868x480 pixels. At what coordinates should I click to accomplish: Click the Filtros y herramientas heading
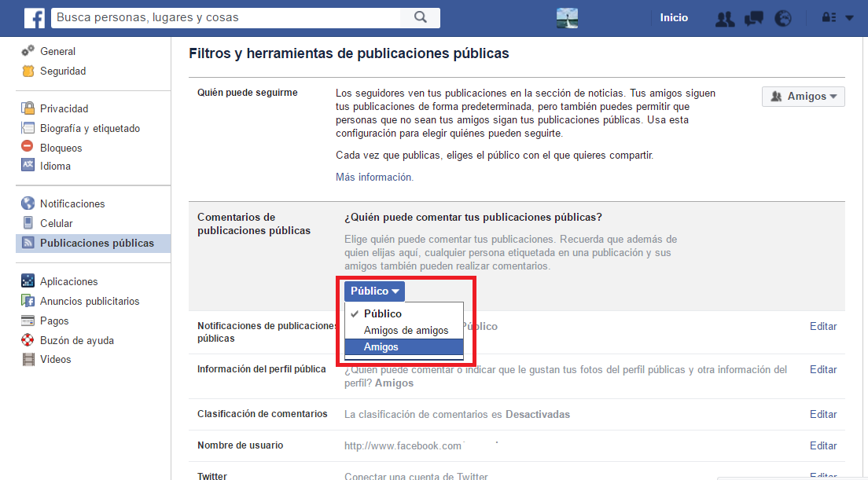click(x=349, y=53)
